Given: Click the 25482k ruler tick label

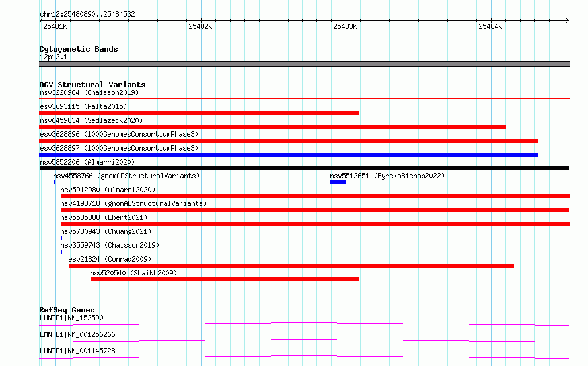Looking at the screenshot, I should [200, 26].
